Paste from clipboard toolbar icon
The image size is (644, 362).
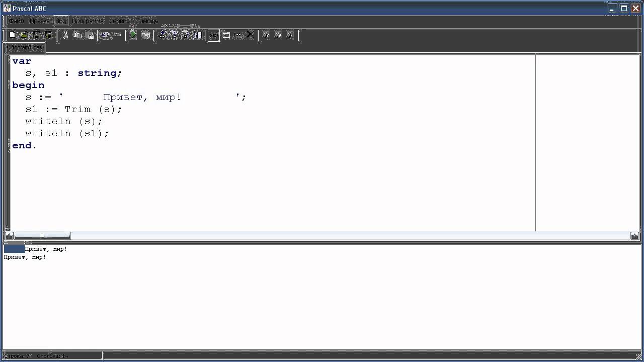[x=90, y=35]
